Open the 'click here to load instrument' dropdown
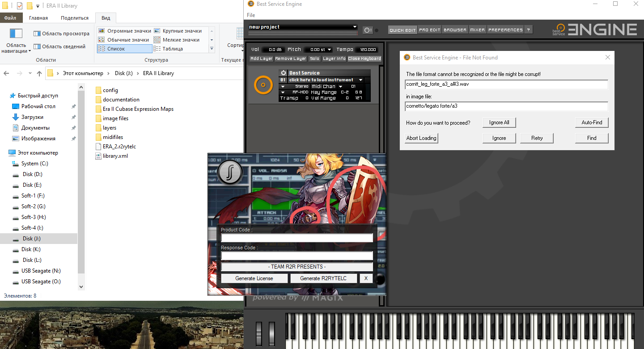This screenshot has height=349, width=644. coord(360,80)
